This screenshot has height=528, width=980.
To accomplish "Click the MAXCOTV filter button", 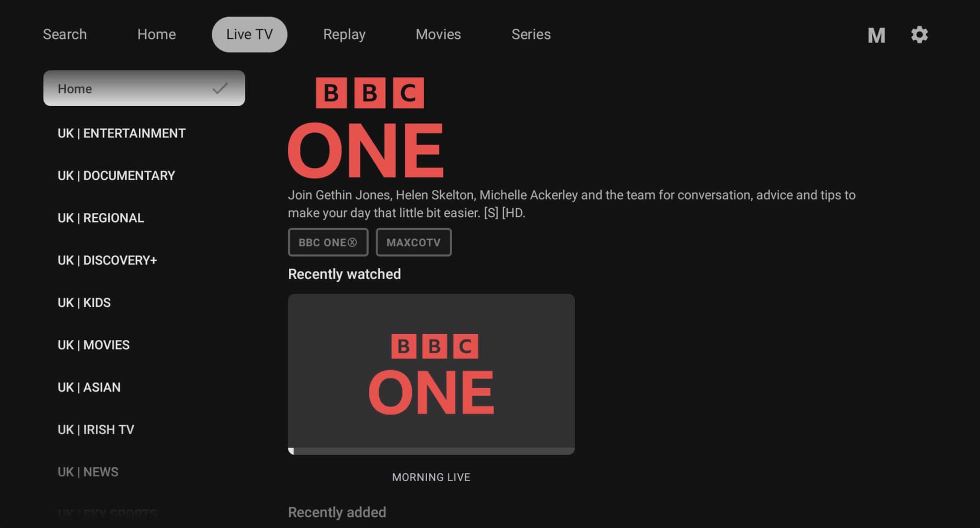I will (x=413, y=242).
